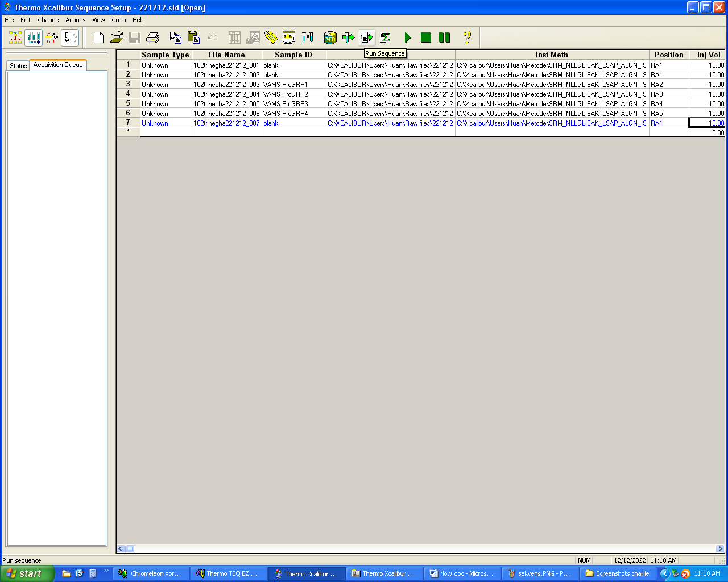The width and height of the screenshot is (728, 582).
Task: Open the View menu
Action: (x=98, y=20)
